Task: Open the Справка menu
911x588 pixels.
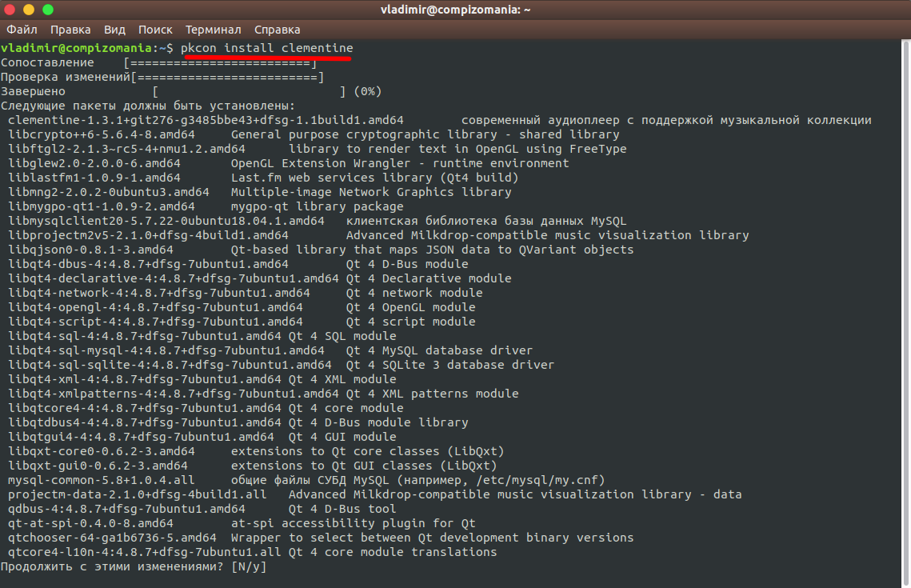Action: coord(277,30)
